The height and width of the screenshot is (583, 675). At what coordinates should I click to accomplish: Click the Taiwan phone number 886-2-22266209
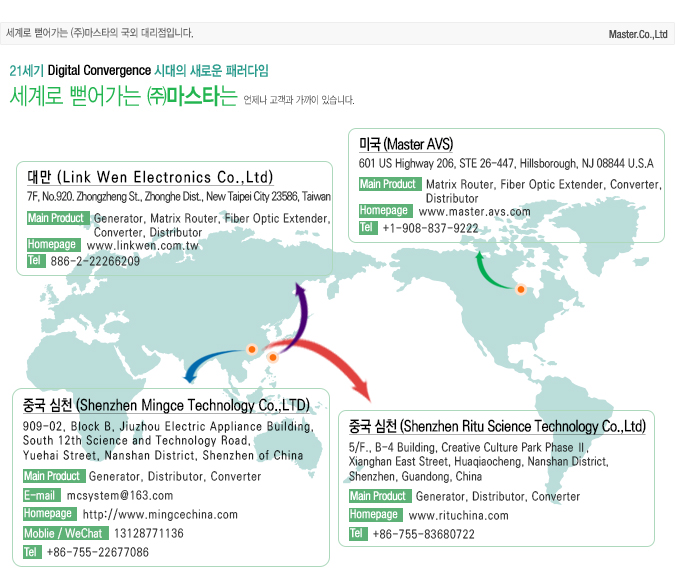95,261
